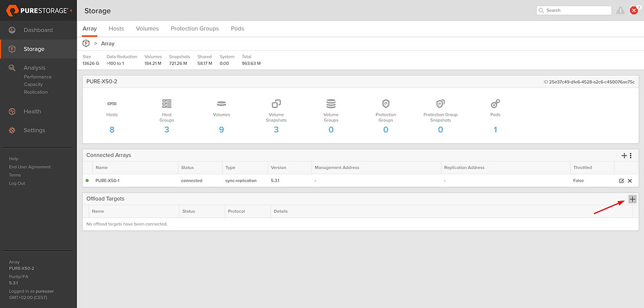Open the critical alerts red X icon
Image resolution: width=644 pixels, height=308 pixels.
[x=634, y=11]
